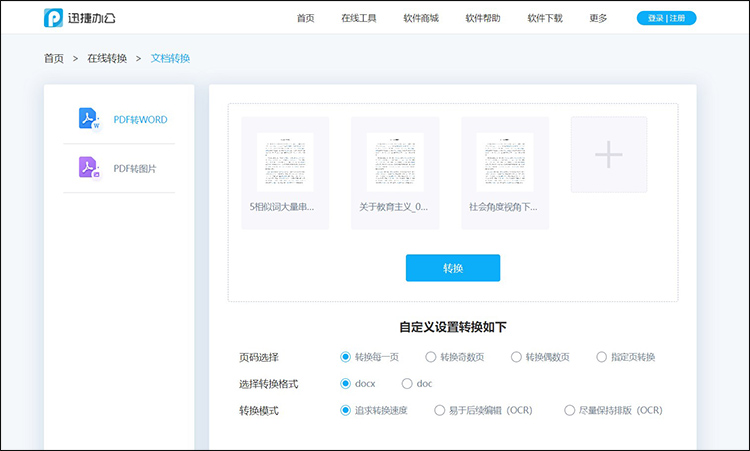Enable 易于后续编辑 (OCR) mode
Viewport: 750px width, 451px height.
tap(439, 410)
